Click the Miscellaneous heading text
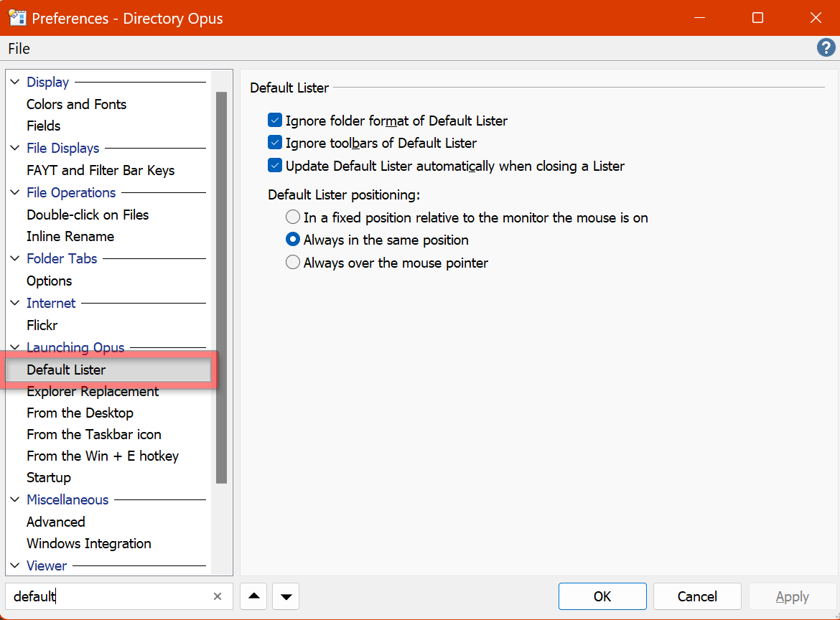The width and height of the screenshot is (840, 620). [x=67, y=499]
